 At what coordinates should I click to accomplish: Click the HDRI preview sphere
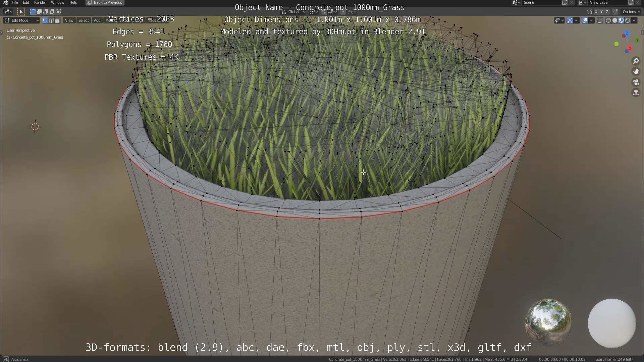point(548,323)
